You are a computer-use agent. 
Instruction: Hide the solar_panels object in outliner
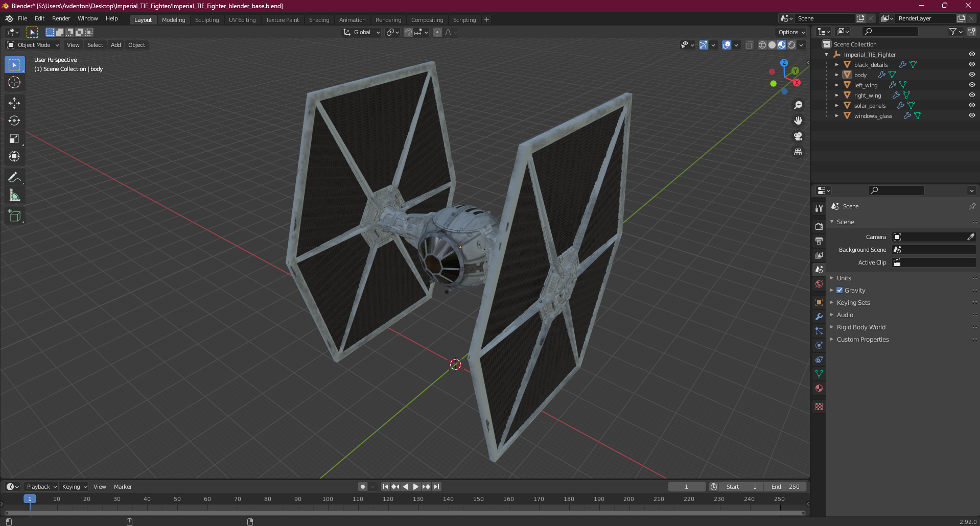pos(971,105)
